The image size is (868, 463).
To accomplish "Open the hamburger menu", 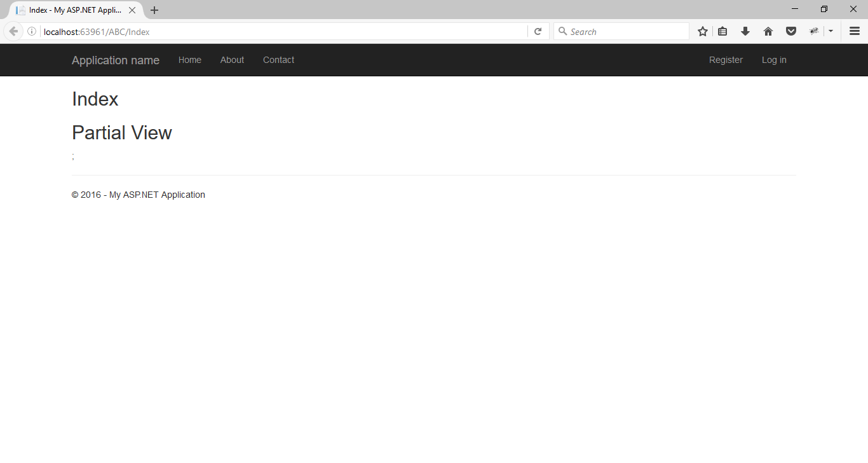I will 853,31.
